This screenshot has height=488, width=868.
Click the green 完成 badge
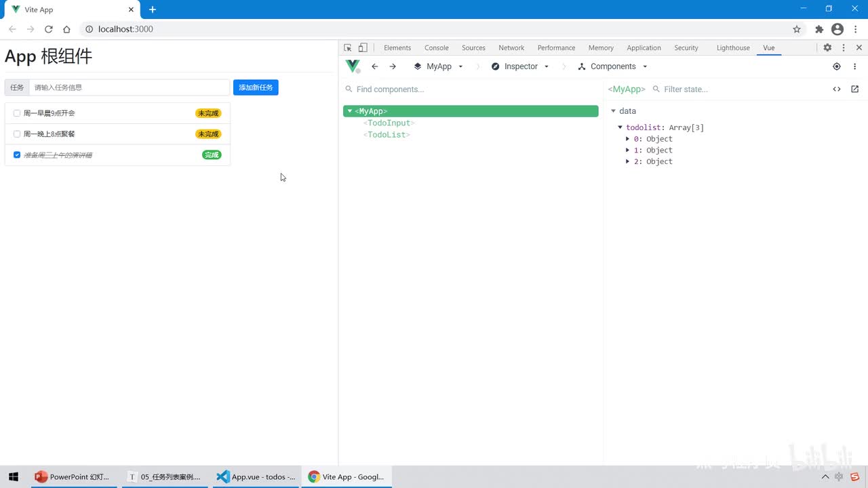(212, 155)
